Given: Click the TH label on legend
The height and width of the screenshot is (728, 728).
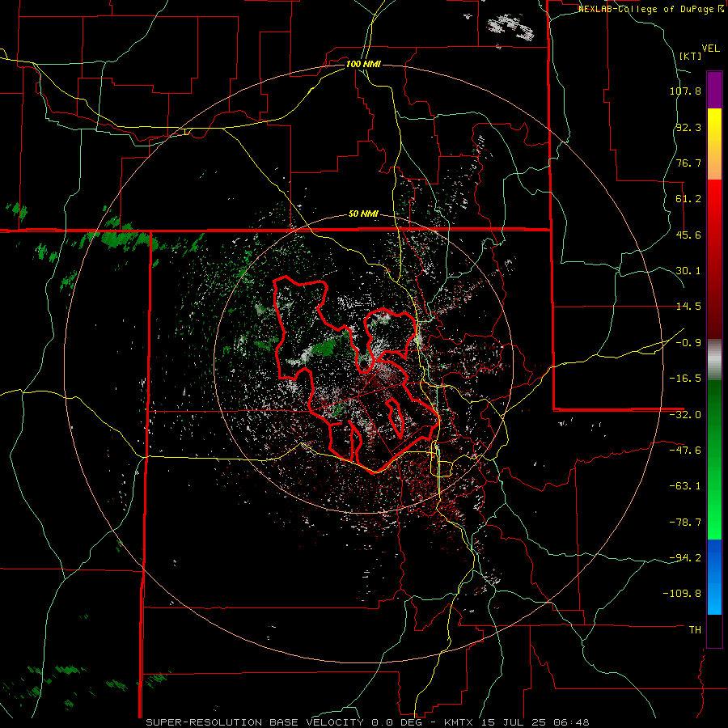Looking at the screenshot, I should (695, 629).
